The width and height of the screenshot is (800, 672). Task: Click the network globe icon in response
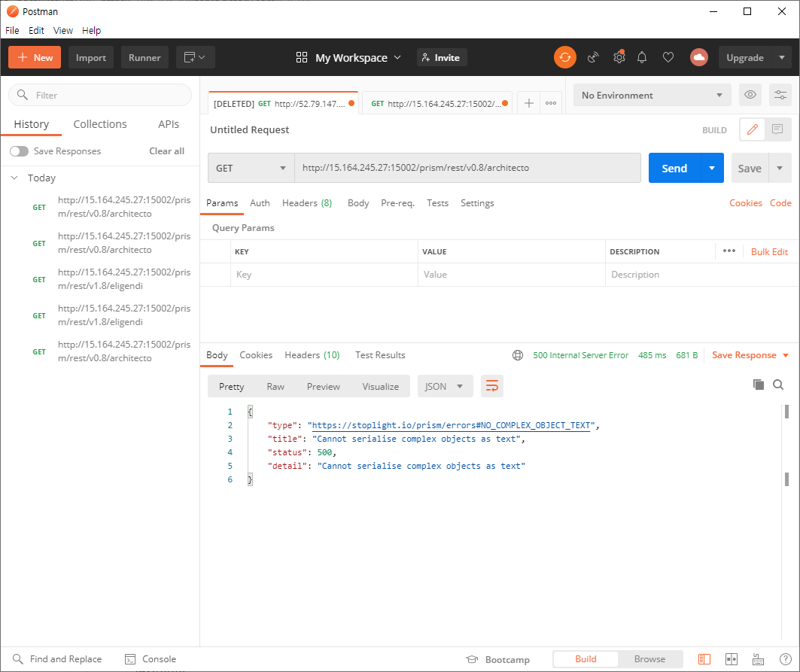(518, 355)
